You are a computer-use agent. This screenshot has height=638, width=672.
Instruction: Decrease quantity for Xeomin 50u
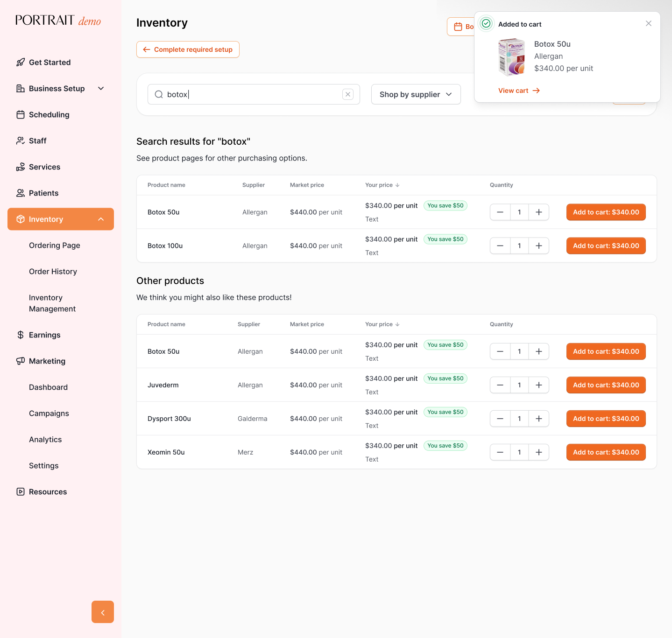500,452
